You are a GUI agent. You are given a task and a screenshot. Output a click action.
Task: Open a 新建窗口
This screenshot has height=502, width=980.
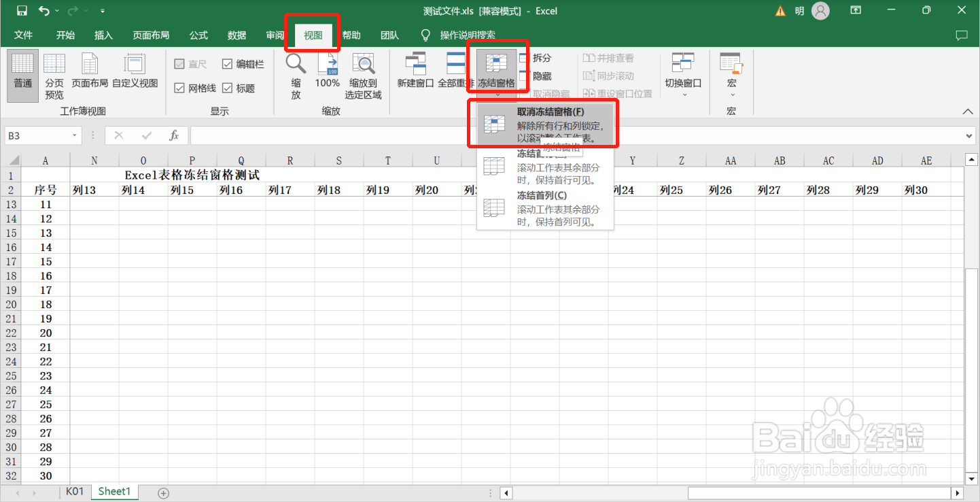click(x=415, y=71)
